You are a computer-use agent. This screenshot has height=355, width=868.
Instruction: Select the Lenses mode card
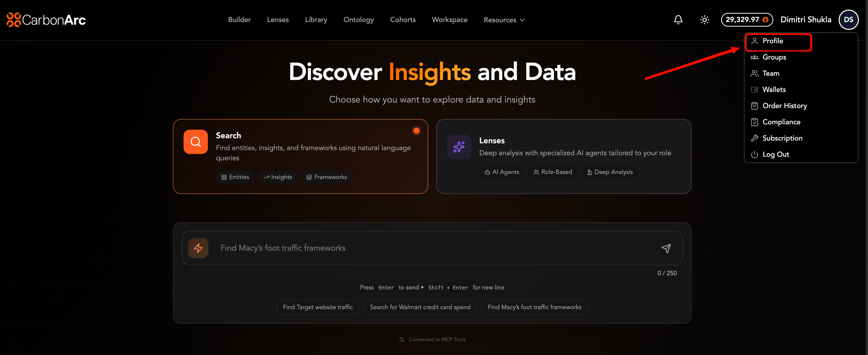563,156
